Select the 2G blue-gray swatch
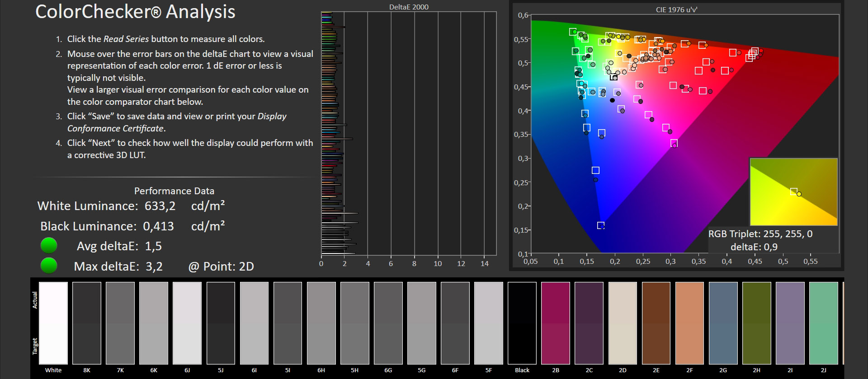The width and height of the screenshot is (868, 379). (x=723, y=323)
